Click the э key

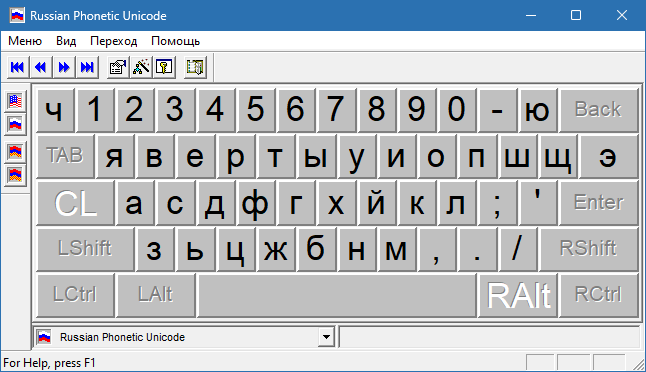[609, 156]
